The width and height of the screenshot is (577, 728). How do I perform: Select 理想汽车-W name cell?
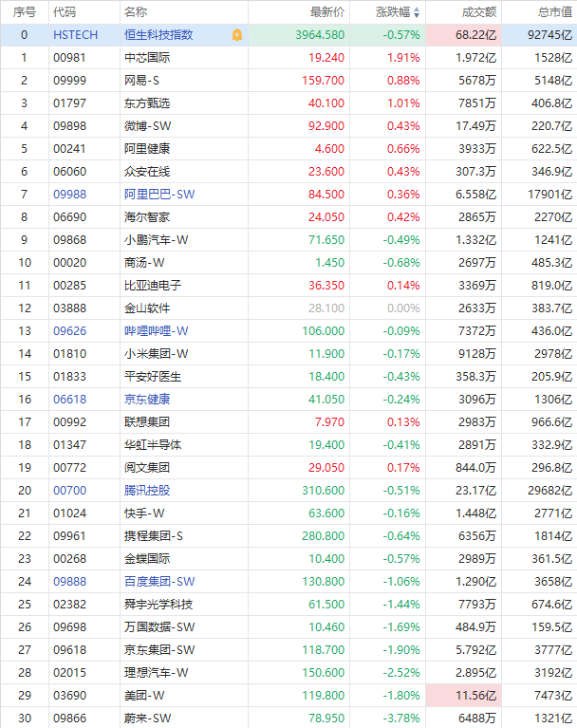184,672
